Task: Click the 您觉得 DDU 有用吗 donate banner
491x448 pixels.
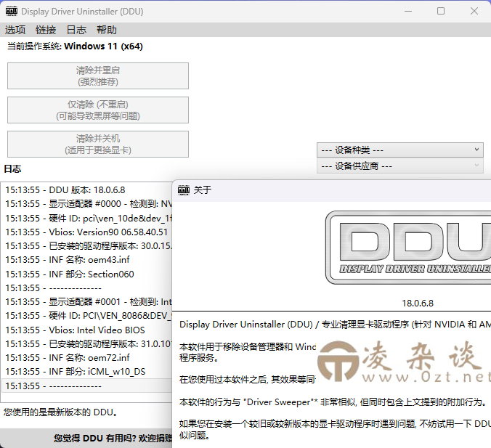Action: click(x=86, y=439)
